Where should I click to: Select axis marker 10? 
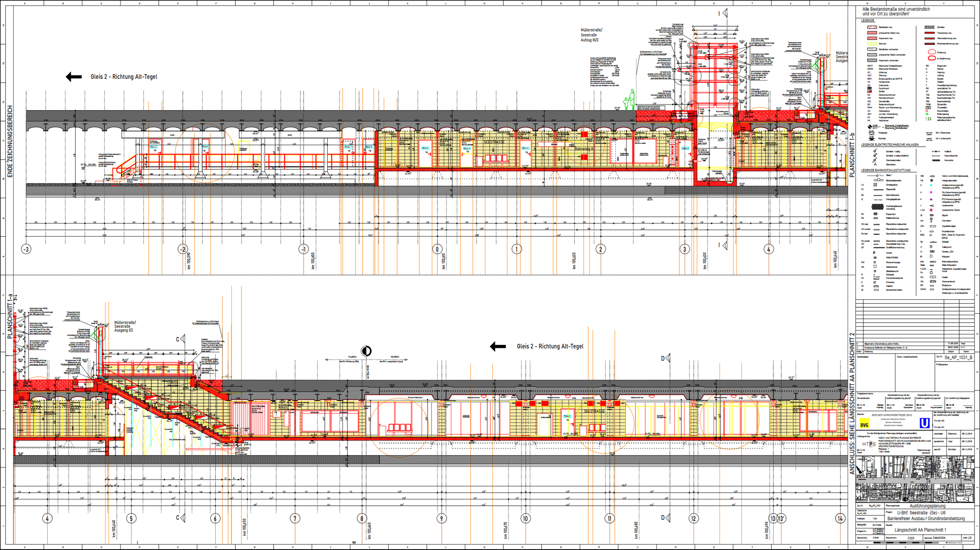(x=525, y=519)
